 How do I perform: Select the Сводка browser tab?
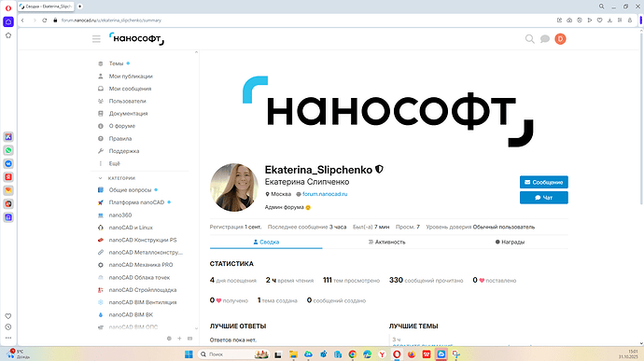click(x=46, y=7)
